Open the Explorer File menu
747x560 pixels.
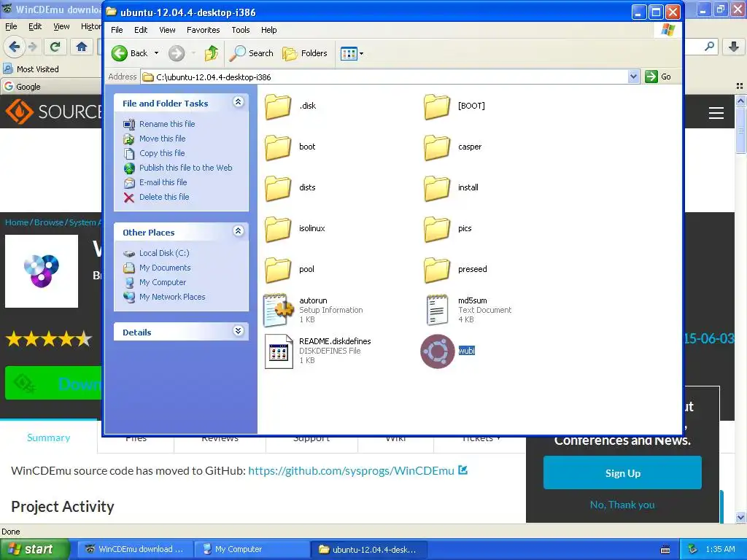coord(117,30)
